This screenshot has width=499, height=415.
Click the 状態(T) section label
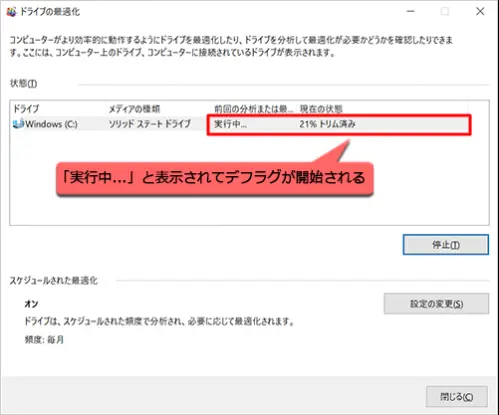[x=23, y=83]
